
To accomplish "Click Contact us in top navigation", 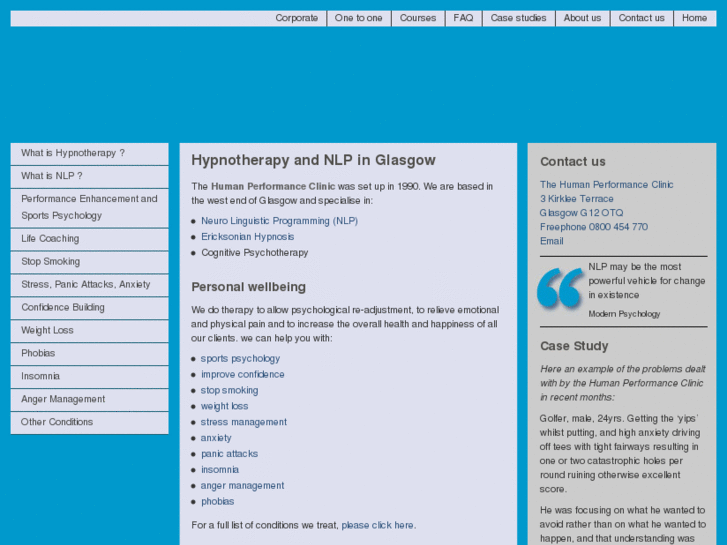I will tap(641, 18).
